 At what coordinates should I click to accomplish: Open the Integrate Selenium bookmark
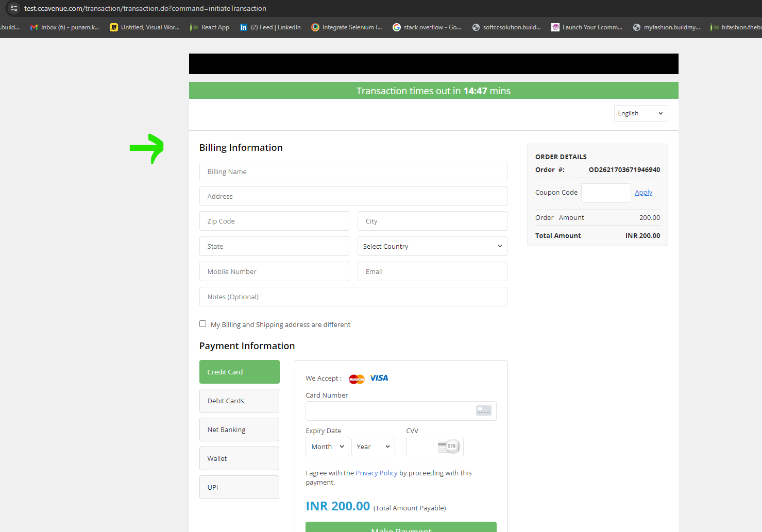pos(347,27)
